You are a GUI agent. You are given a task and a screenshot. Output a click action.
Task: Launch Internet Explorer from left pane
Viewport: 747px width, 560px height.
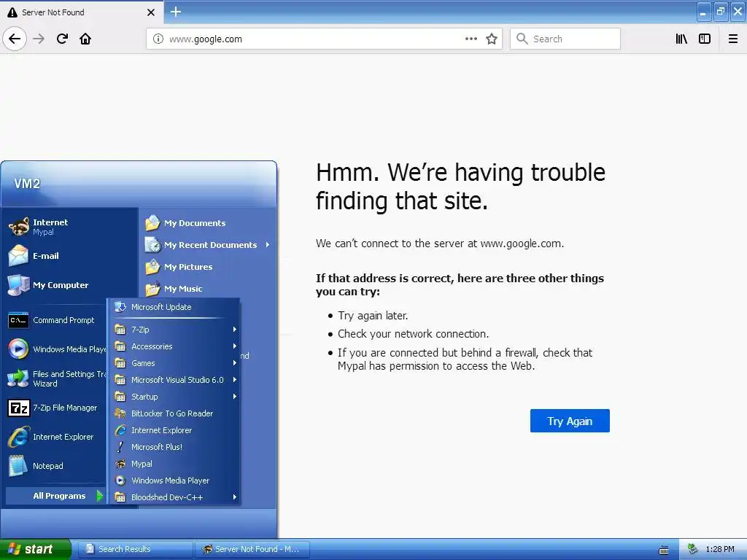pos(55,437)
